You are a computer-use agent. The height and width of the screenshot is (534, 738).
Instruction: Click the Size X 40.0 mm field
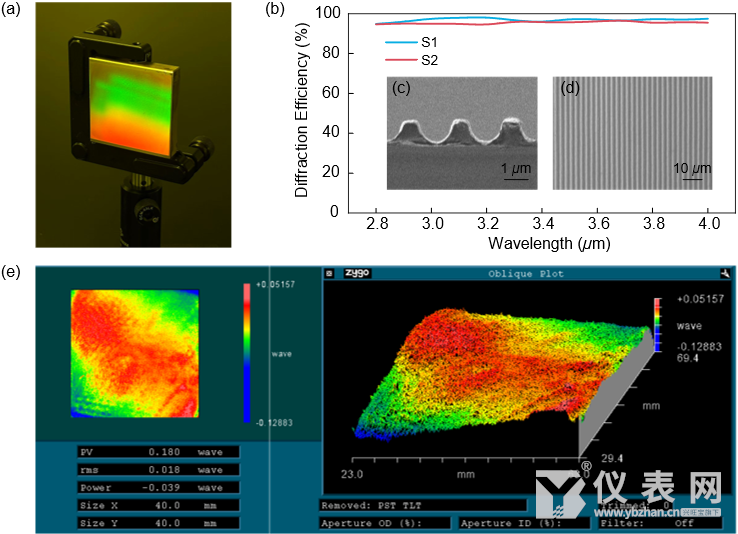point(158,505)
